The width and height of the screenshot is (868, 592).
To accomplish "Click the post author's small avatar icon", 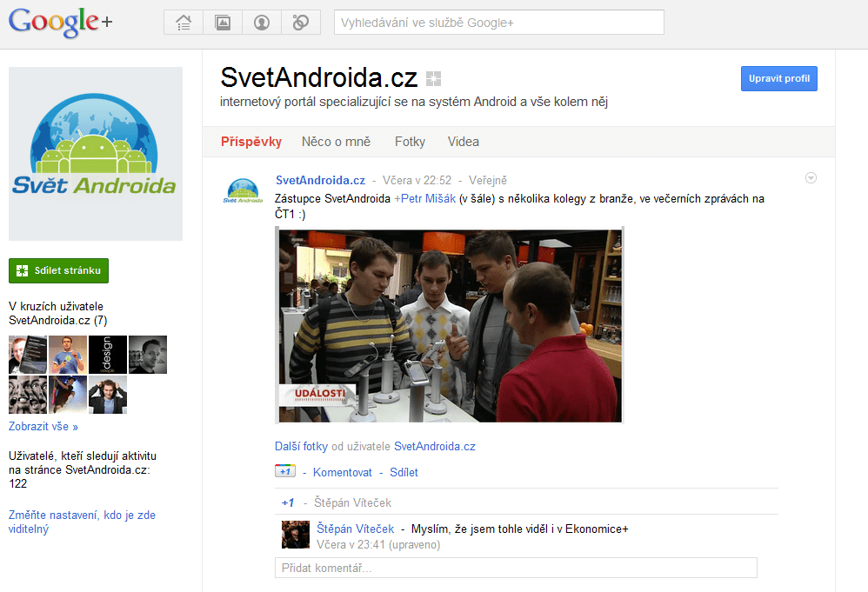I will pyautogui.click(x=243, y=191).
